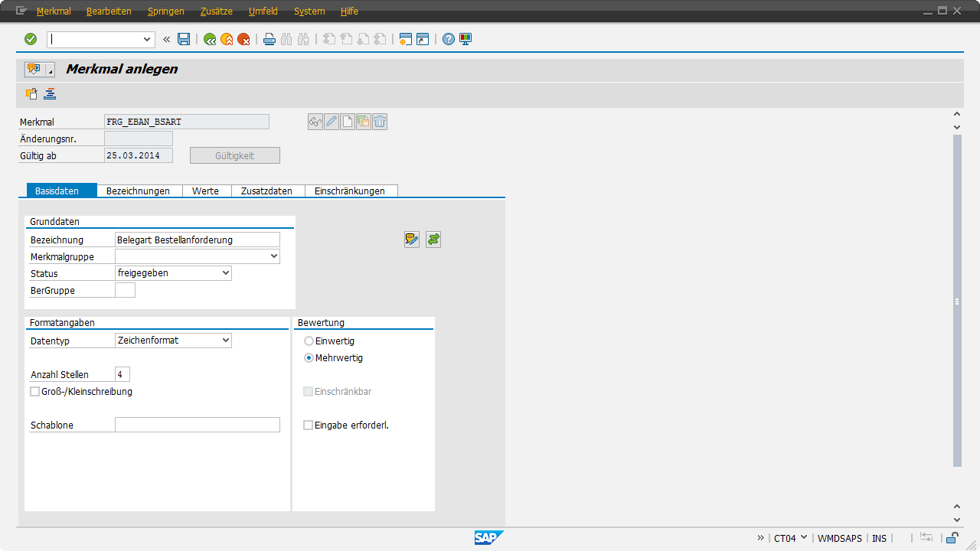The width and height of the screenshot is (980, 551).
Task: Expand the Datentyp dropdown list
Action: coord(225,341)
